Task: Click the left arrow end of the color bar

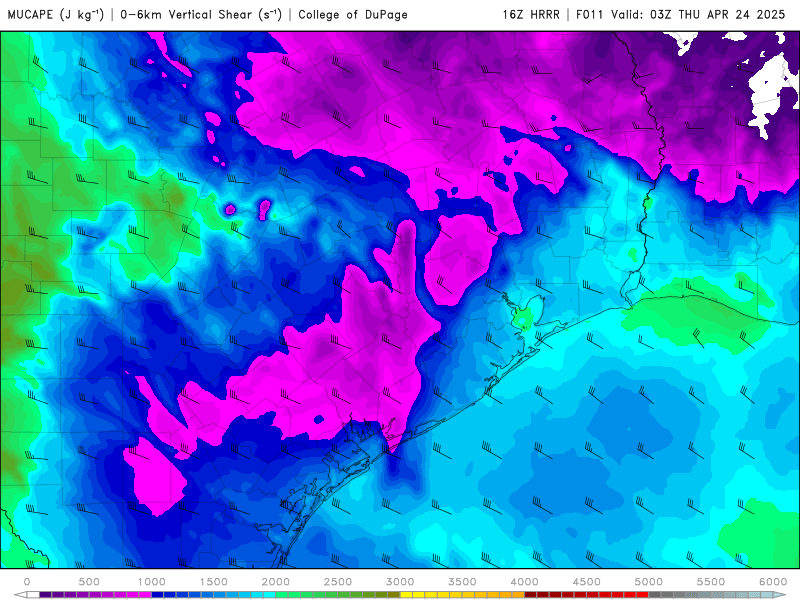Action: pos(20,594)
